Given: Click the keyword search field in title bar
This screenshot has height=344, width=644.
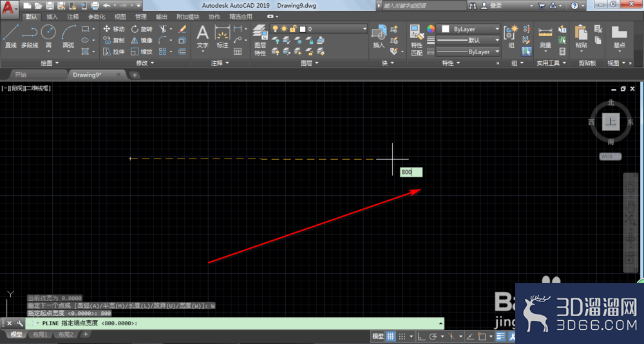Looking at the screenshot, I should pyautogui.click(x=423, y=6).
